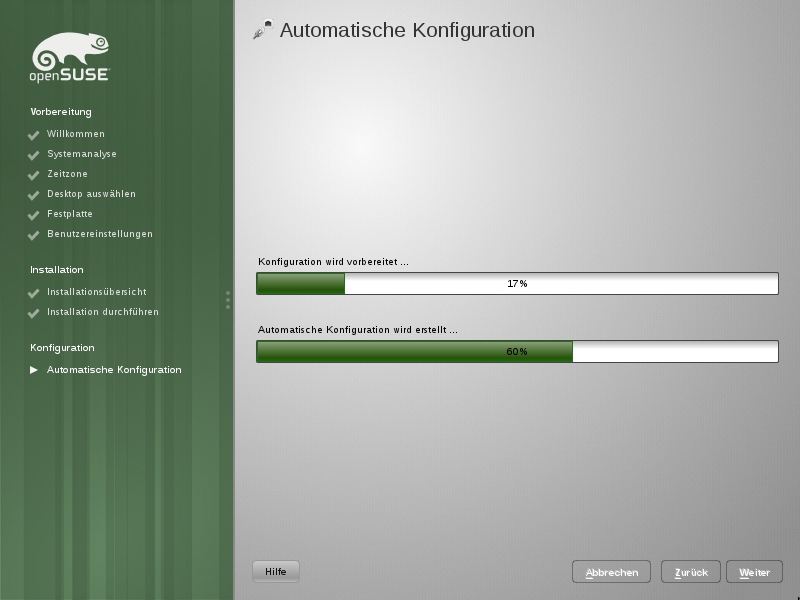
Task: Select the Benutzereinstellungen step
Action: coord(100,234)
